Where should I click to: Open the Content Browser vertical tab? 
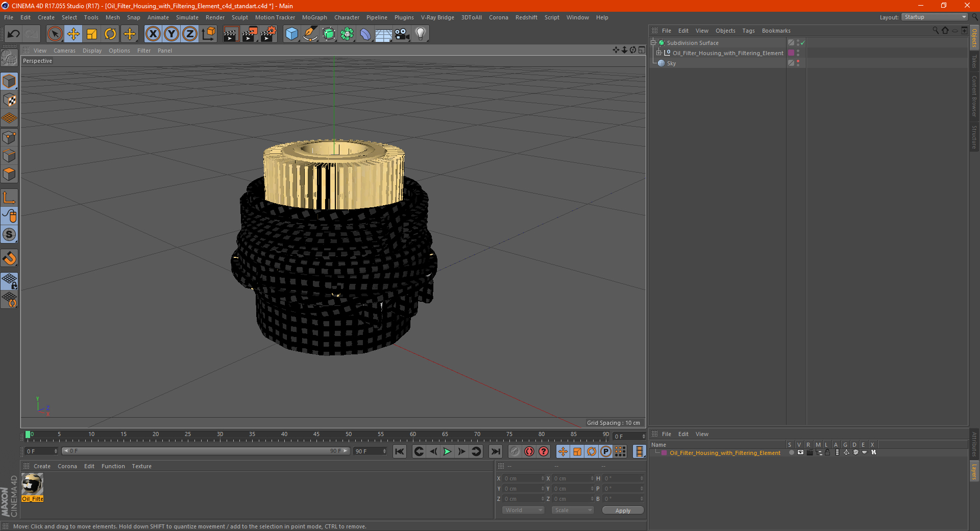(974, 96)
